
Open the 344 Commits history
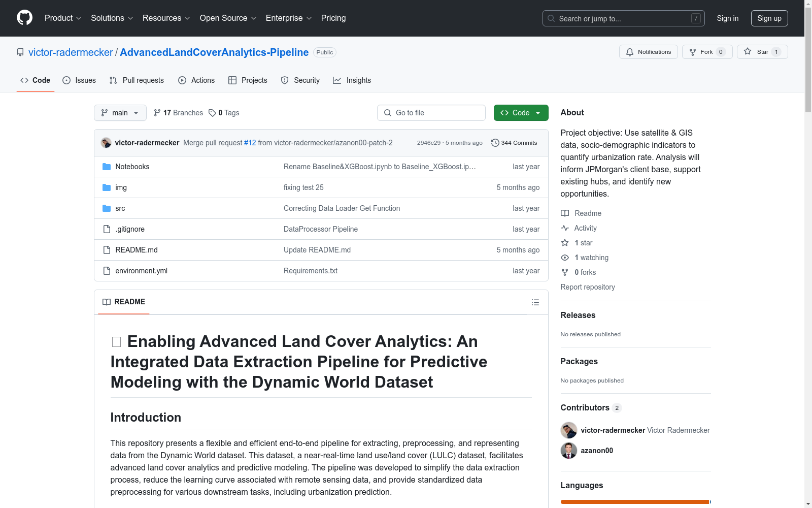coord(514,143)
